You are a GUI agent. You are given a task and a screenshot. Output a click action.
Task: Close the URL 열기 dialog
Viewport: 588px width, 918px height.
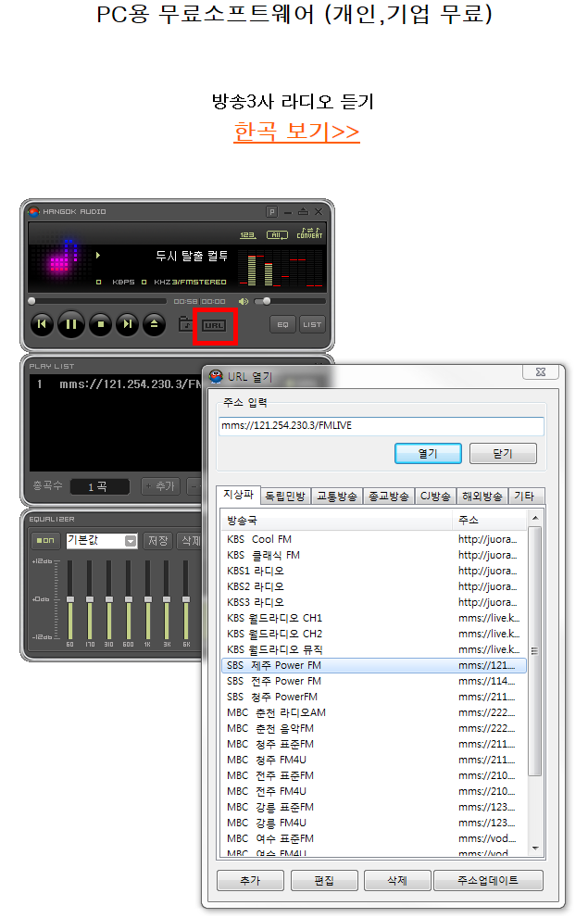pos(541,371)
